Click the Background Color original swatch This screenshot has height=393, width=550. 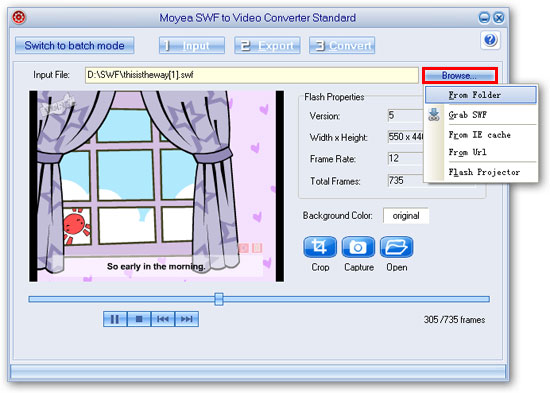[406, 215]
